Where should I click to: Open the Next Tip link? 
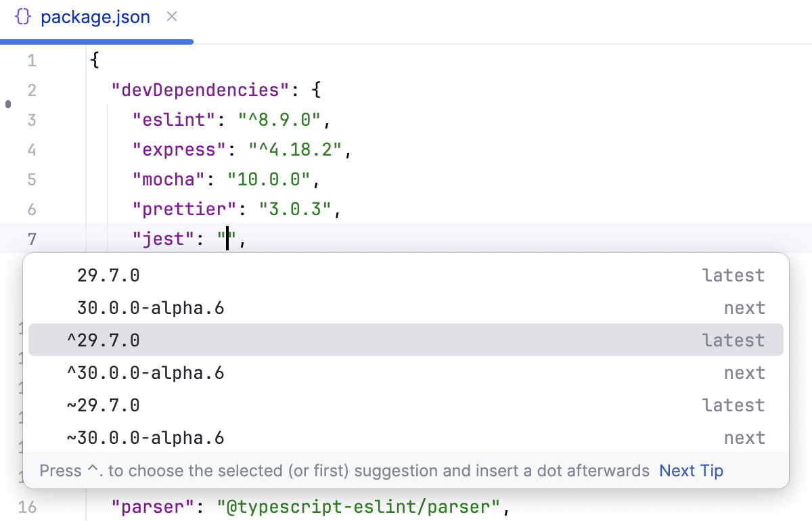click(691, 470)
